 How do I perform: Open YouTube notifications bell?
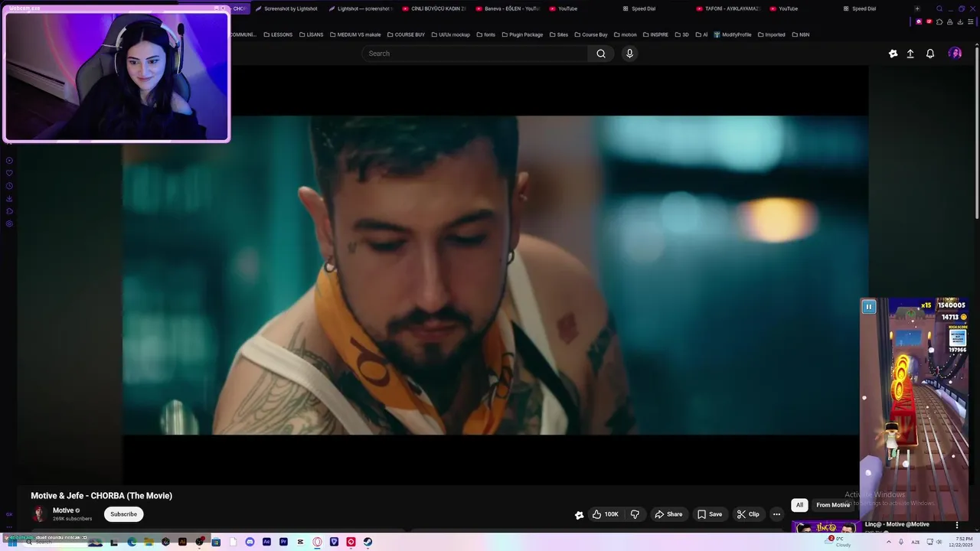pos(930,54)
